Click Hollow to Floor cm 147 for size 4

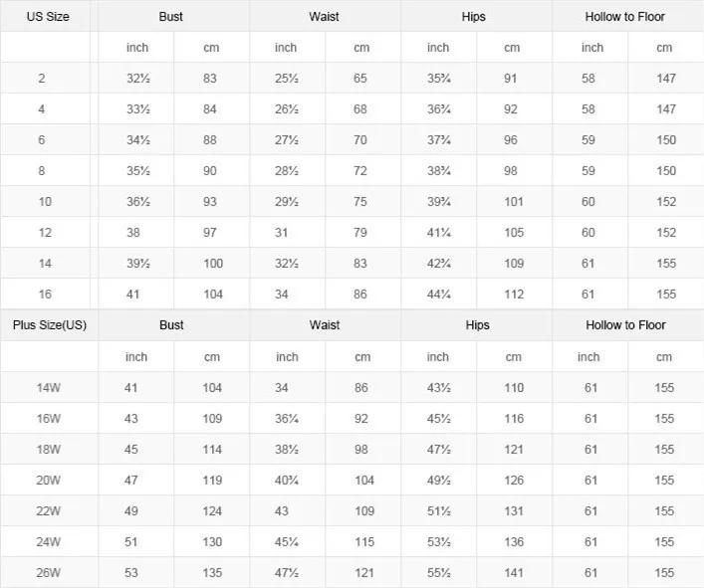point(666,109)
